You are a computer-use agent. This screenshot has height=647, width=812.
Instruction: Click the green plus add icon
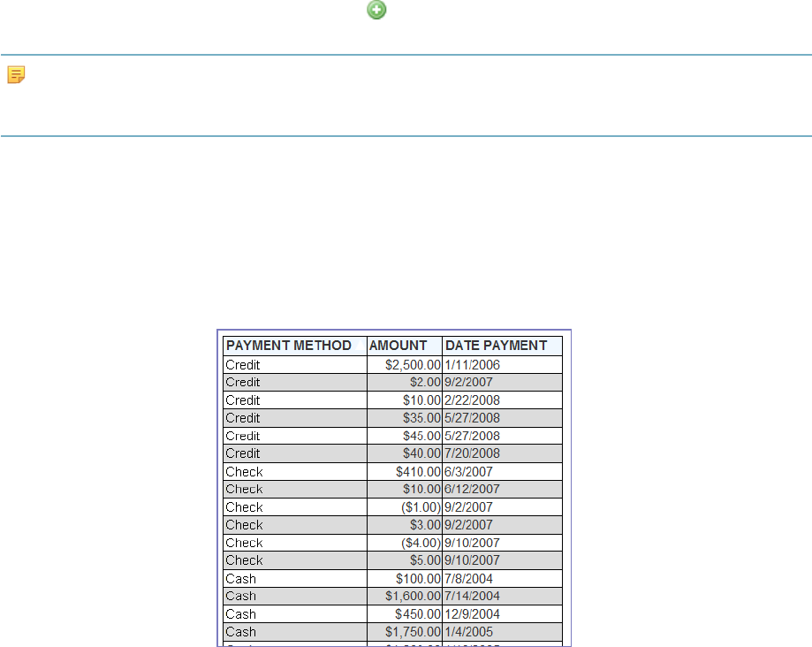tap(376, 10)
